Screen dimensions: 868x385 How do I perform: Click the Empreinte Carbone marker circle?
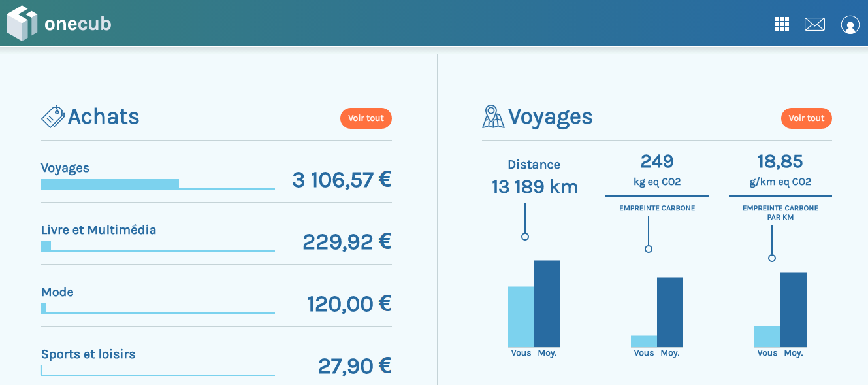pyautogui.click(x=649, y=249)
